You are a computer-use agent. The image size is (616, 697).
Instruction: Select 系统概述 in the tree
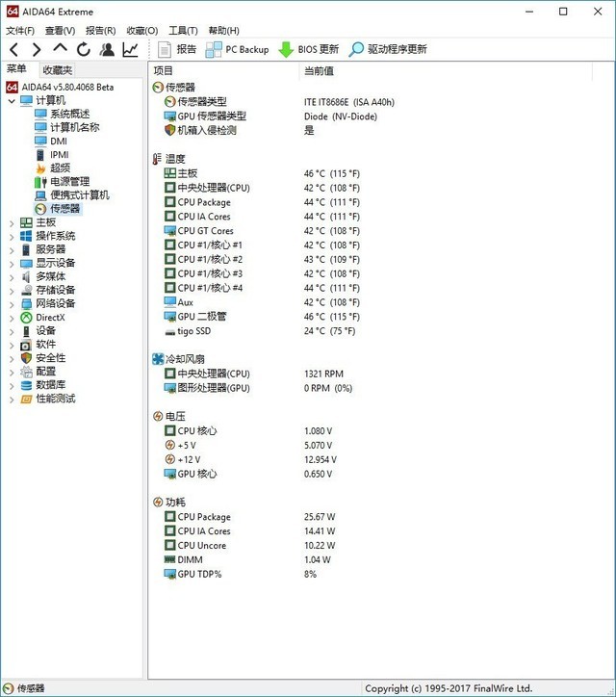[63, 114]
